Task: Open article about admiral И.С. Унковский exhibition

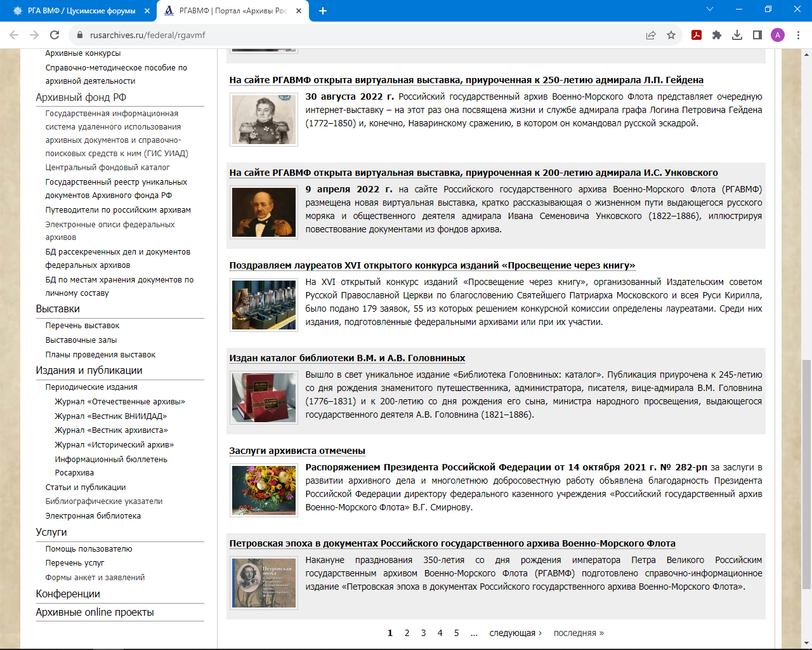Action: (x=474, y=173)
